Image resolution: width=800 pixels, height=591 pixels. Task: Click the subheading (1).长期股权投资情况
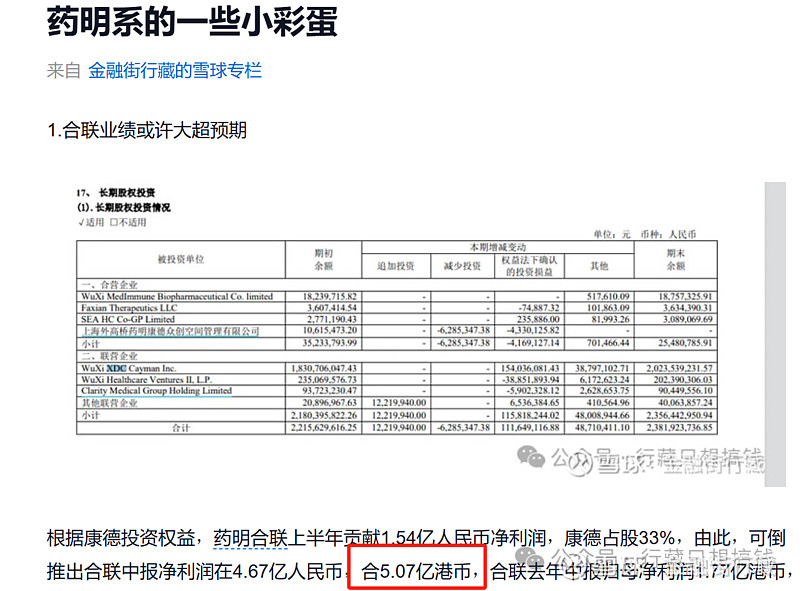[x=124, y=208]
